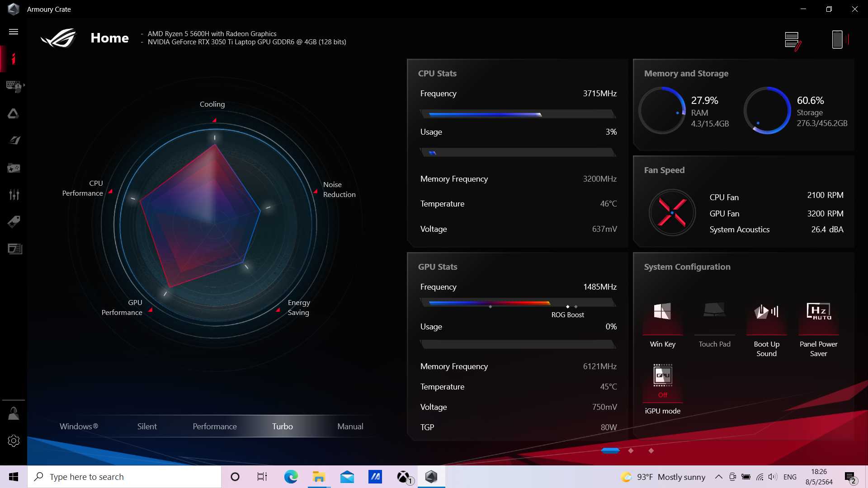Viewport: 868px width, 488px height.
Task: Click the CPU Usage progress bar
Action: tap(518, 153)
